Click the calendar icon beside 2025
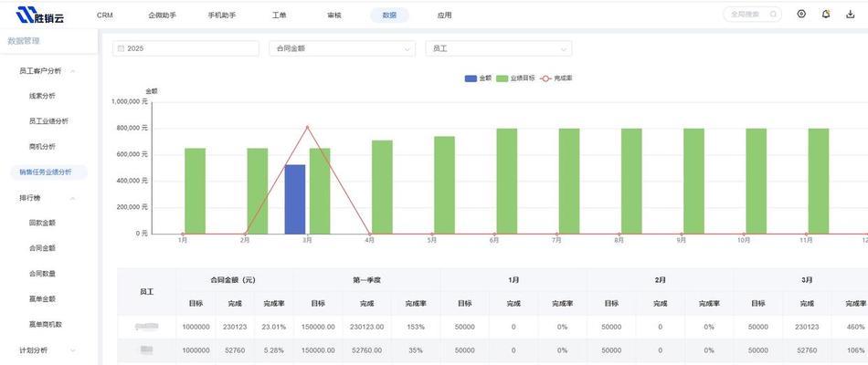This screenshot has width=868, height=365. click(x=121, y=48)
